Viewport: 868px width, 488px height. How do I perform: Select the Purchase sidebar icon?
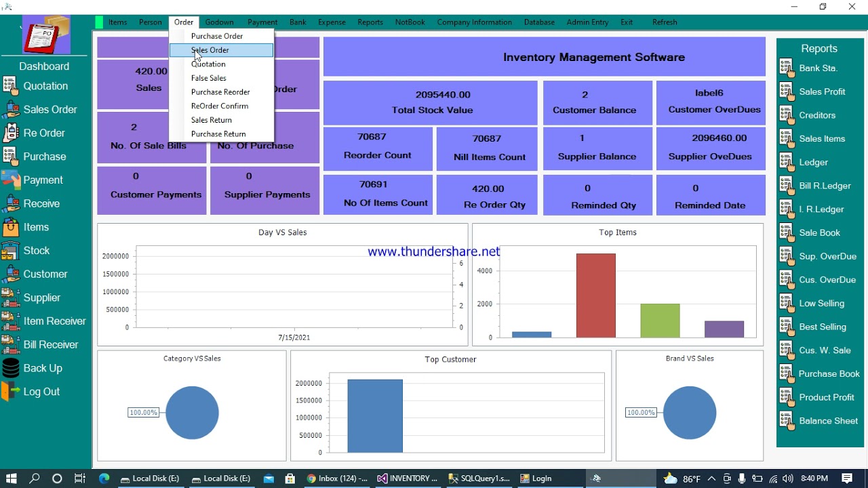pos(10,156)
